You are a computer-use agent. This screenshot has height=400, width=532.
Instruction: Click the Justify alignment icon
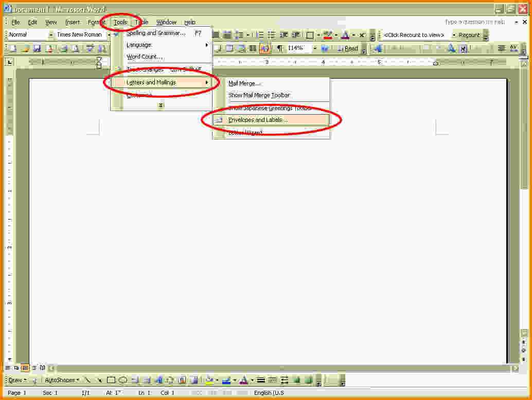[216, 34]
